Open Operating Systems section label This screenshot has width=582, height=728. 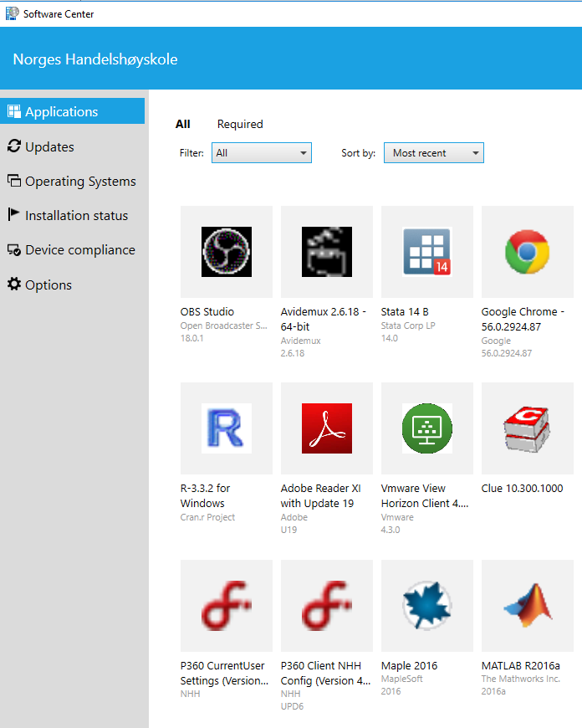click(x=80, y=182)
